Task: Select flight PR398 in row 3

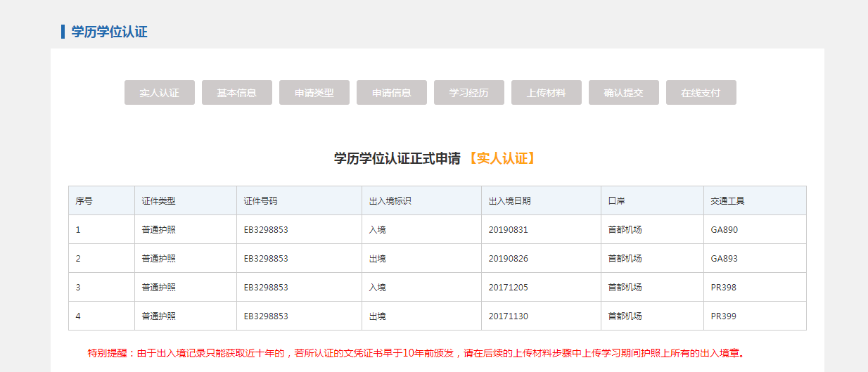Action: 724,288
